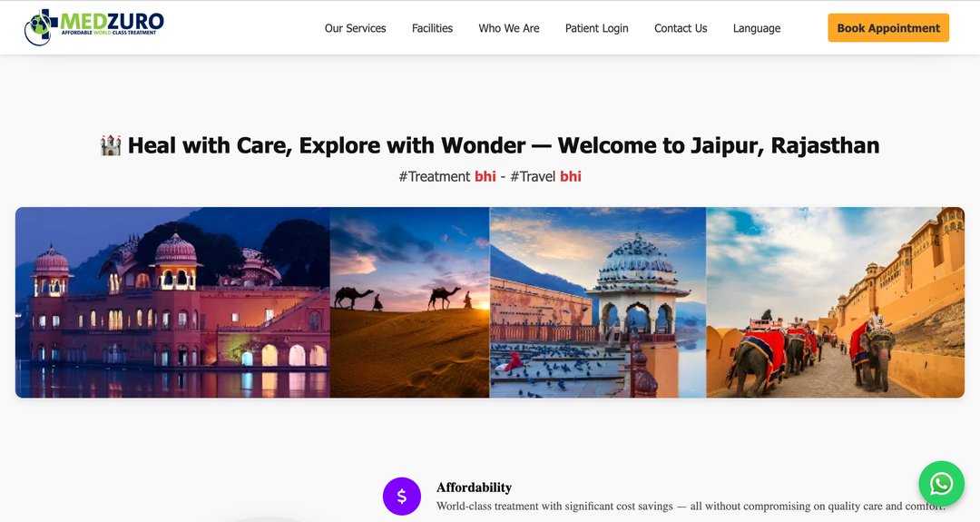Open the Our Services menu
The image size is (980, 522).
(355, 28)
